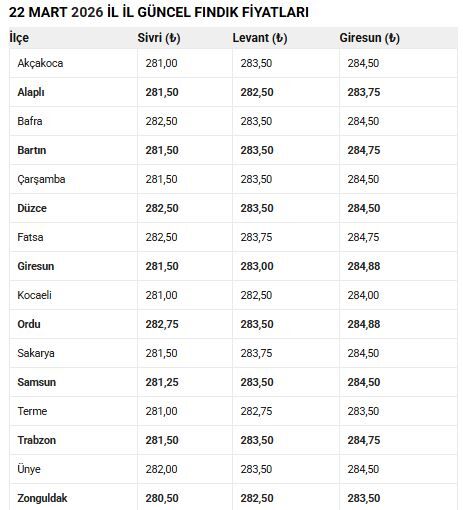
Task: Click the Levant (₺) column header
Action: coord(260,38)
